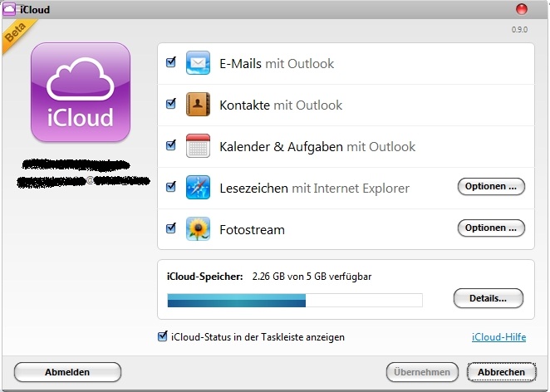Click the Abmelden button
The height and width of the screenshot is (392, 550).
67,372
